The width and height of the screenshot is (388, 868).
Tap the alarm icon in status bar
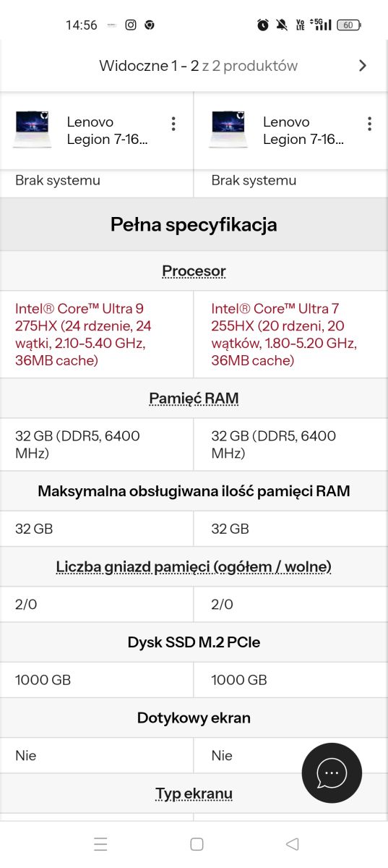(263, 25)
